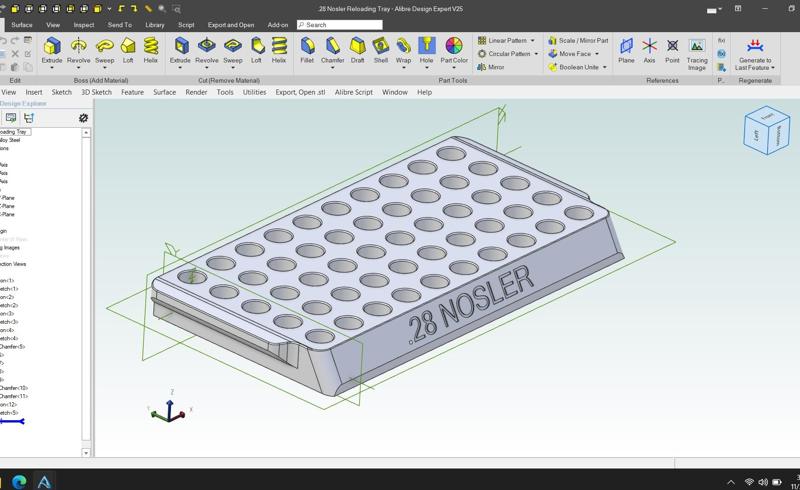This screenshot has width=800, height=490.
Task: Select the Boss Revolve tool
Action: tap(79, 50)
